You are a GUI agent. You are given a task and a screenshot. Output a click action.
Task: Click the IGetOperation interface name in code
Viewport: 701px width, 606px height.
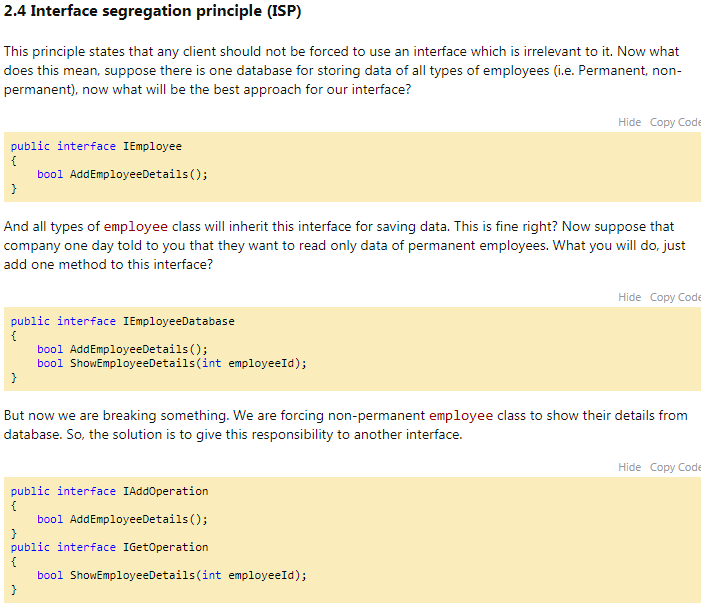pyautogui.click(x=165, y=547)
